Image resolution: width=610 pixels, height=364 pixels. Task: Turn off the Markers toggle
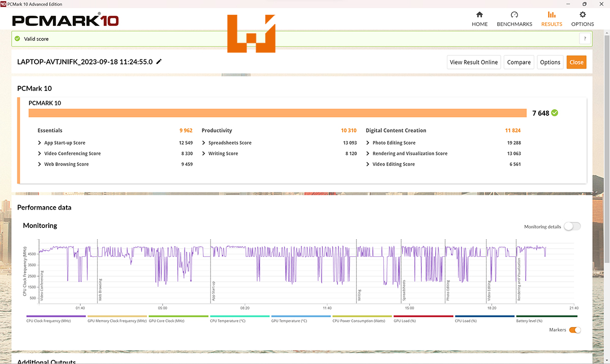click(x=575, y=330)
